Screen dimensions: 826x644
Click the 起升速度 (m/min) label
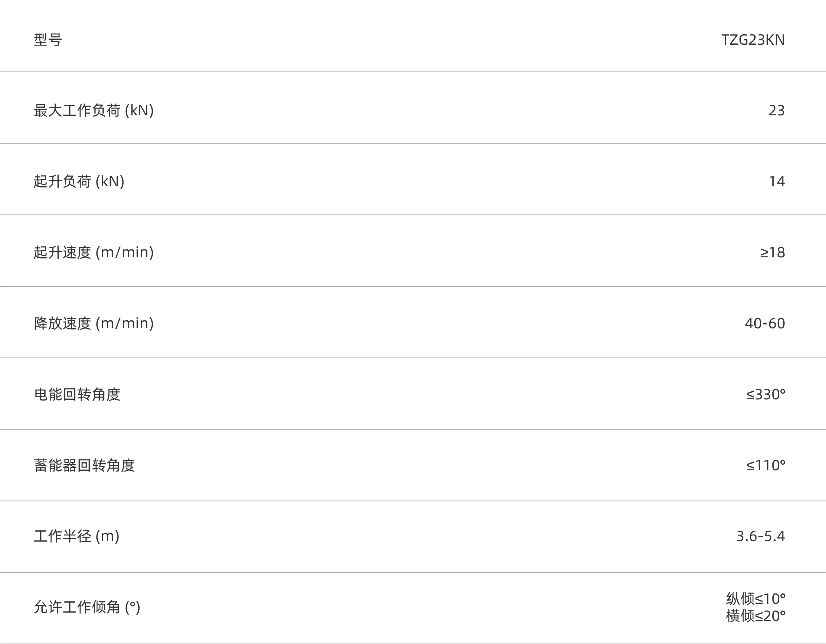point(94,252)
